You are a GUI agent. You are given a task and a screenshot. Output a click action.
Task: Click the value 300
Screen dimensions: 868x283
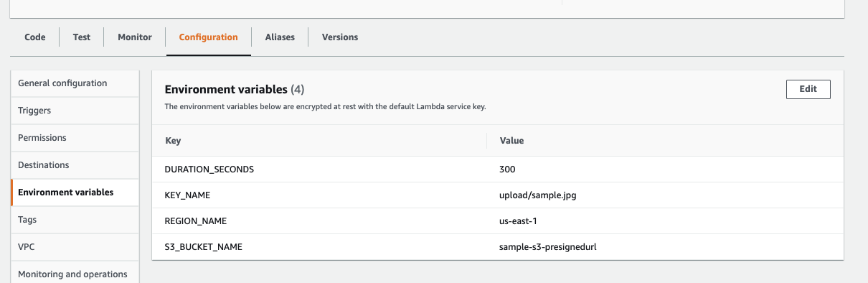point(507,170)
